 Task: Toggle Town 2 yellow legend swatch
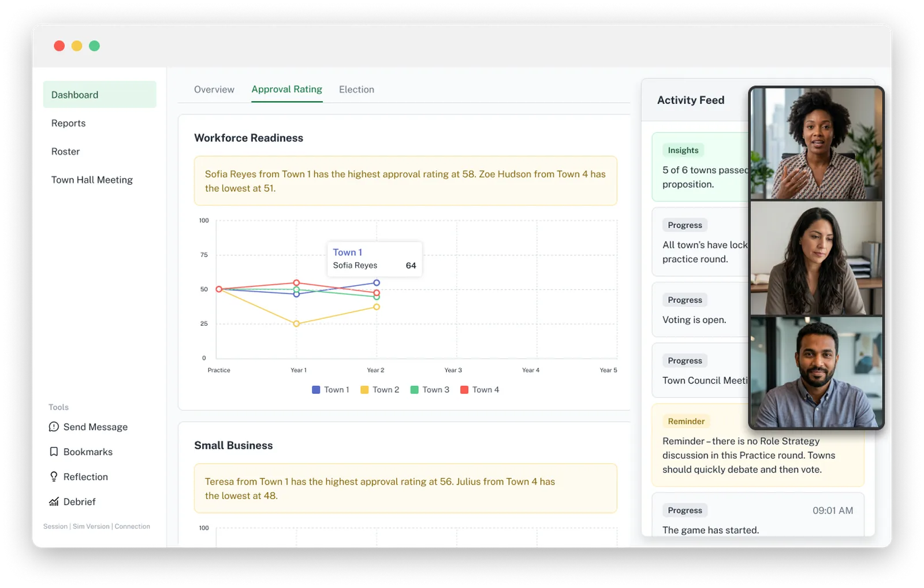click(364, 390)
